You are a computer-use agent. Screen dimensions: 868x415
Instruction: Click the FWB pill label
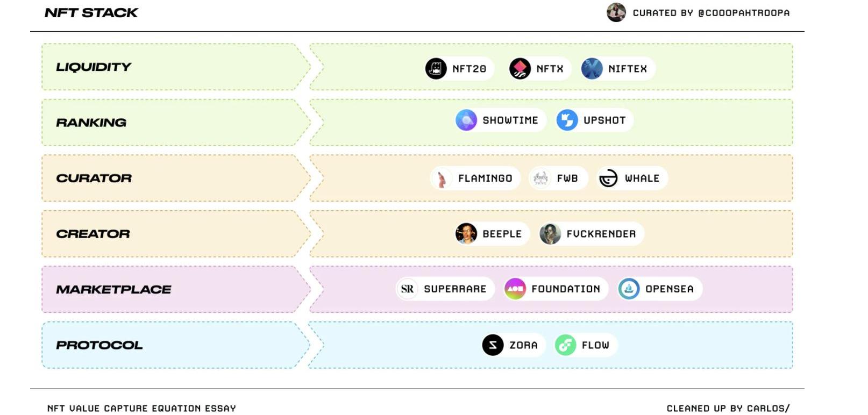click(558, 178)
